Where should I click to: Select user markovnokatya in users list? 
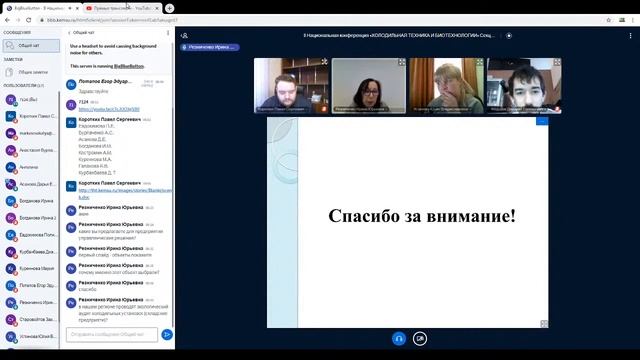click(31, 133)
